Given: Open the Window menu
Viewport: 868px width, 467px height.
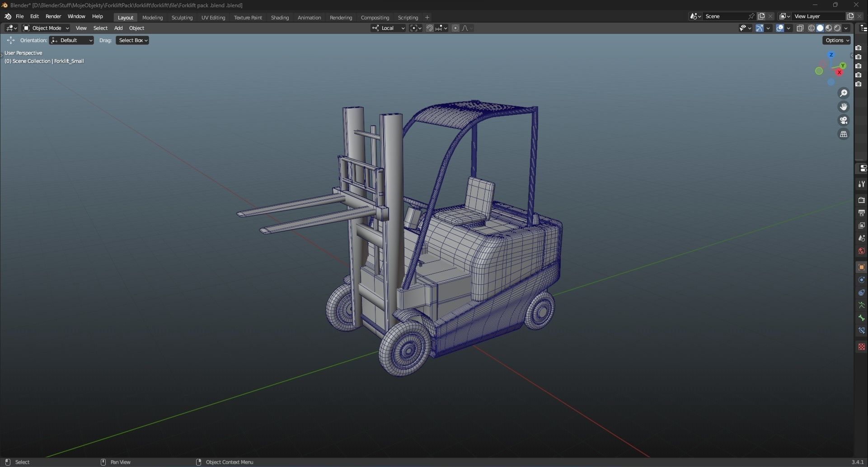Looking at the screenshot, I should (x=76, y=16).
